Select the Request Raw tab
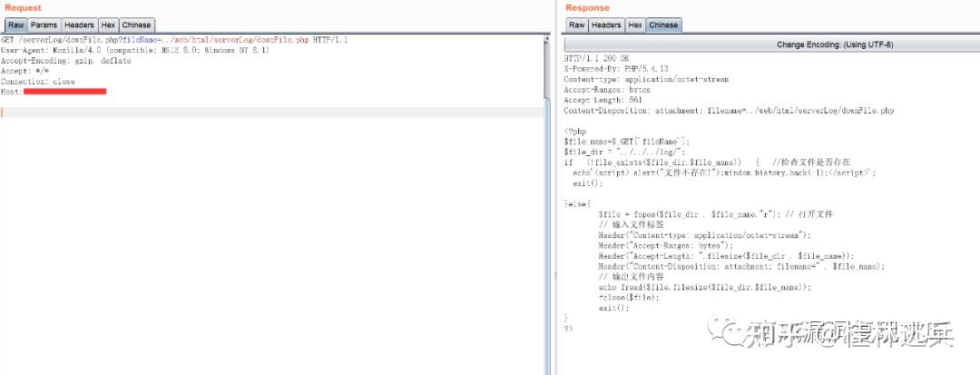The image size is (980, 375). click(16, 25)
